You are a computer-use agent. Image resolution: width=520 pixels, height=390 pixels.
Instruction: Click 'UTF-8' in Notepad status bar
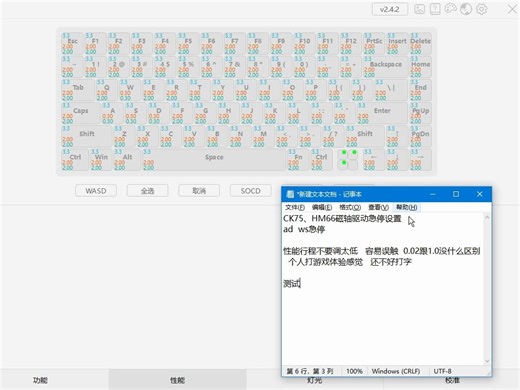click(x=442, y=371)
